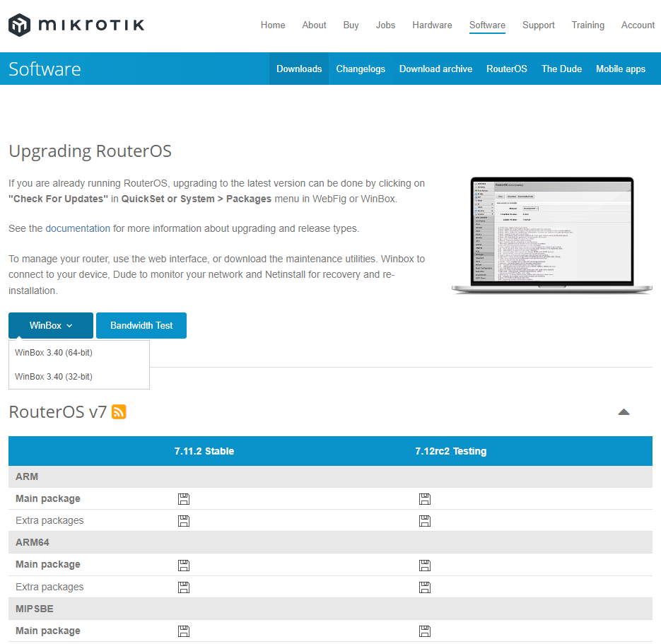This screenshot has width=661, height=644.
Task: Click the ARM64 architecture row heading
Action: (x=33, y=542)
